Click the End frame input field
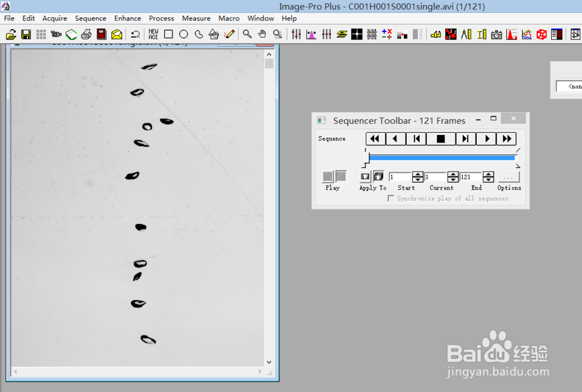This screenshot has width=582, height=392. pos(471,177)
